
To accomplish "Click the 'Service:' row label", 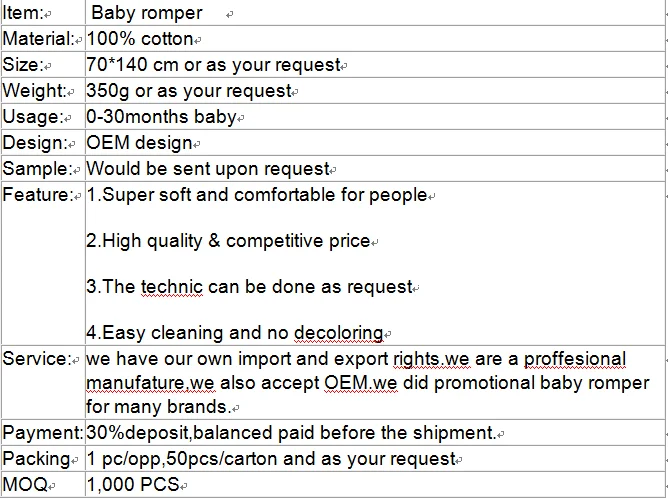I will point(36,359).
